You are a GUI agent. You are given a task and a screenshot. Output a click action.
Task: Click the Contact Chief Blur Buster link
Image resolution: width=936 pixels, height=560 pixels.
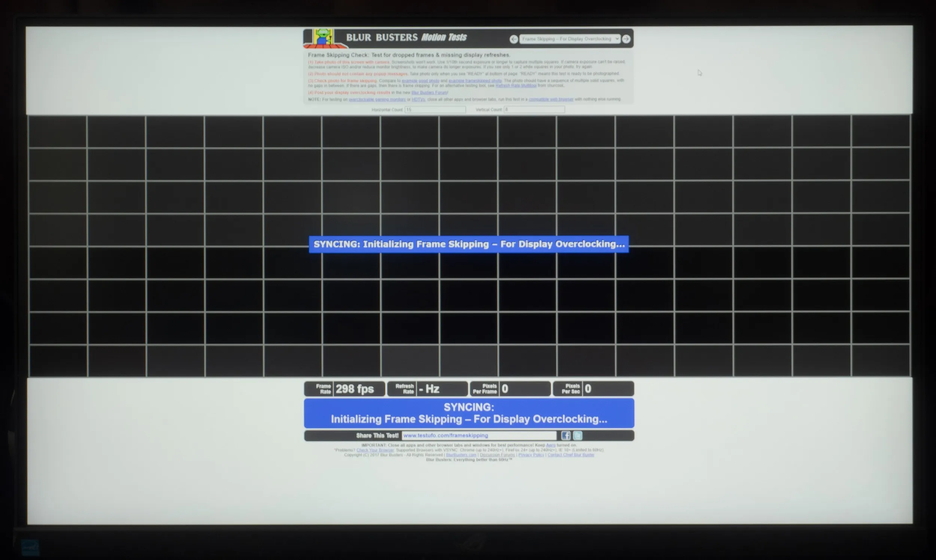[x=571, y=455]
